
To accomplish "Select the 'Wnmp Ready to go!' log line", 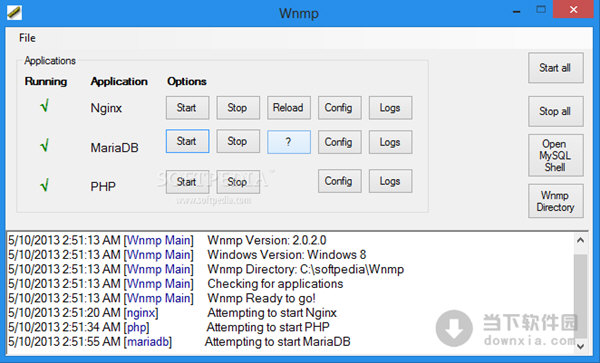I will pyautogui.click(x=261, y=298).
